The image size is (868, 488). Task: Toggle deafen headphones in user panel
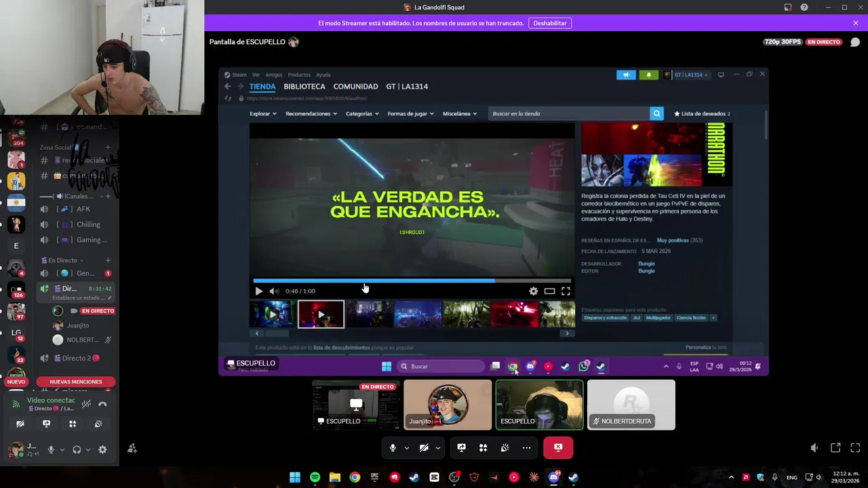point(77,449)
